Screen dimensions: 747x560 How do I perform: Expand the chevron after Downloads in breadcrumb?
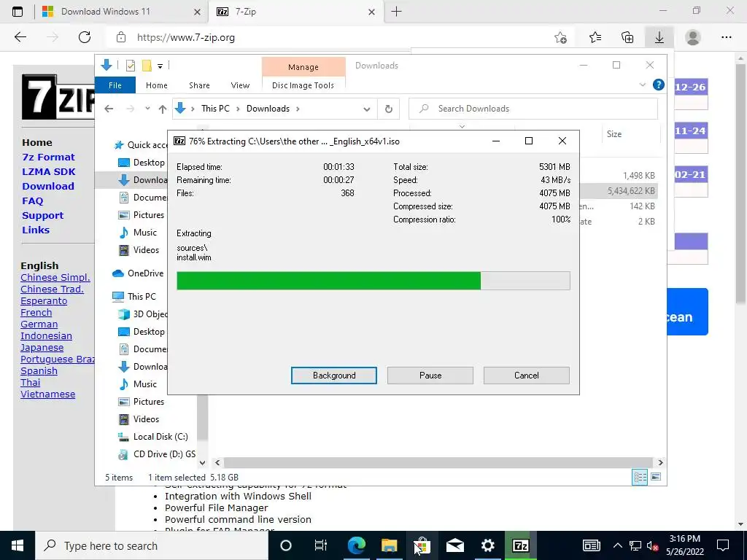tap(298, 109)
